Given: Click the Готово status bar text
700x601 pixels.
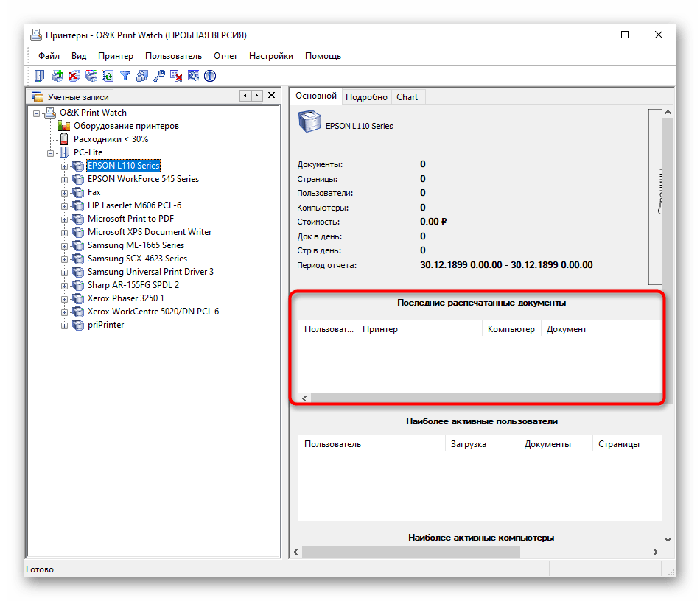Looking at the screenshot, I should 40,569.
